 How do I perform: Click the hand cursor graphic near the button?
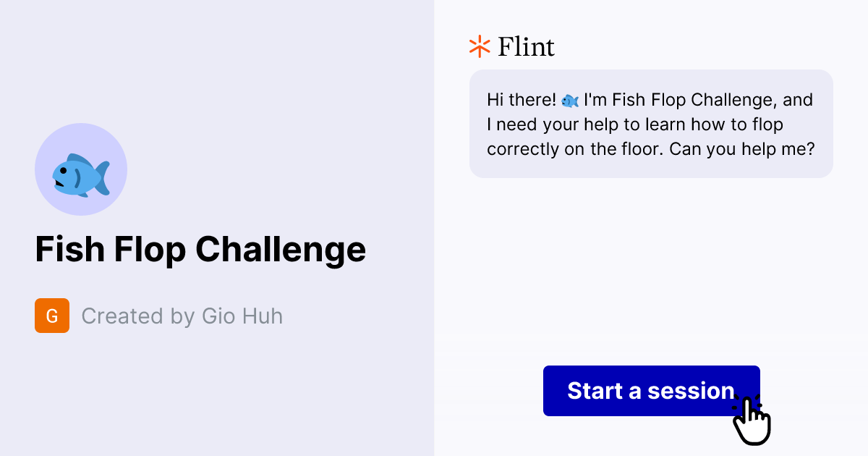752,420
